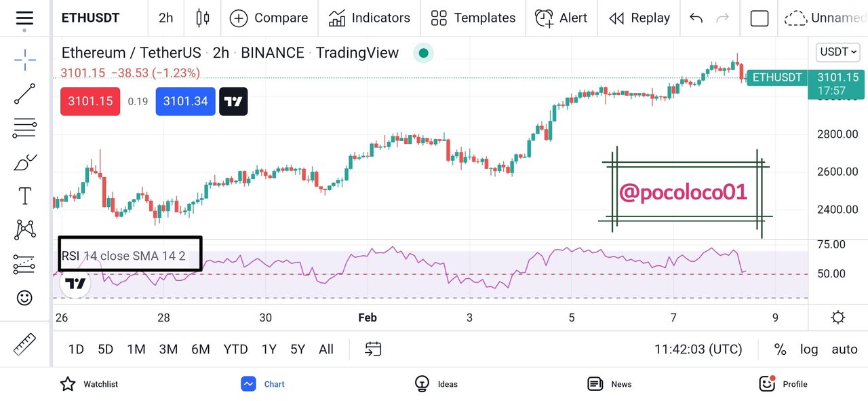This screenshot has height=401, width=868.
Task: Click the Compare symbol button
Action: (x=269, y=18)
